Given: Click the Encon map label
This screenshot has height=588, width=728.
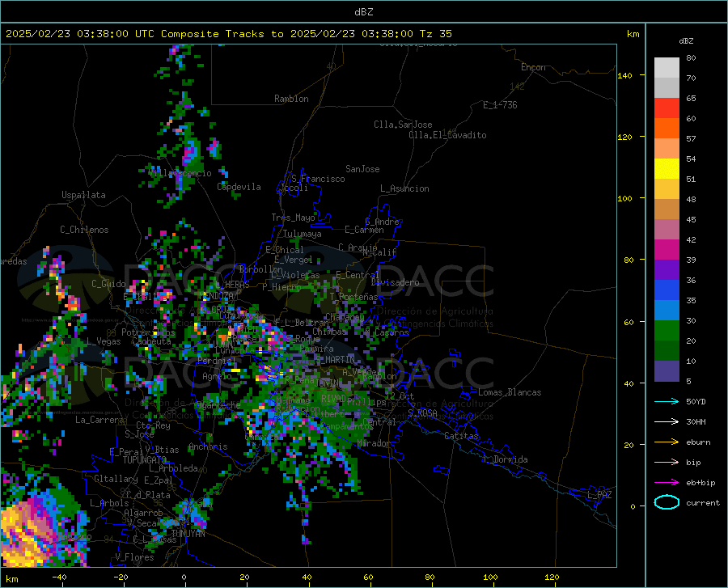Looking at the screenshot, I should (533, 67).
